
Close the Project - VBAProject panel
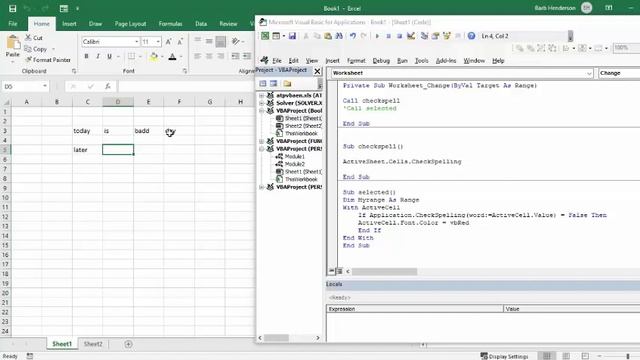point(317,71)
